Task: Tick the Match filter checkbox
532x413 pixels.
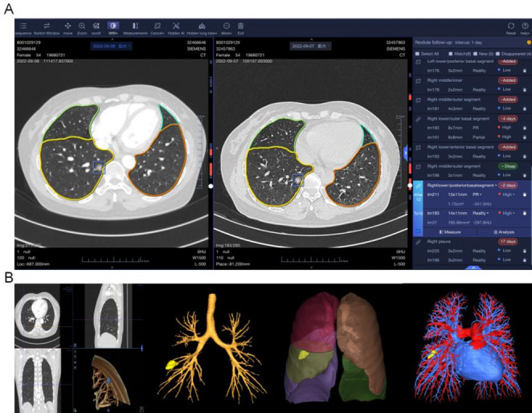Action: (x=451, y=54)
